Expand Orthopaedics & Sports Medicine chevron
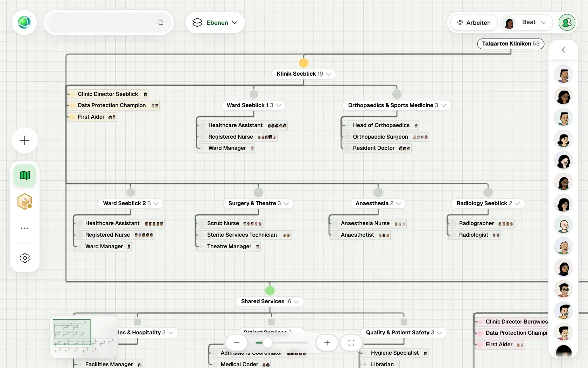This screenshot has width=588, height=368. tap(443, 105)
